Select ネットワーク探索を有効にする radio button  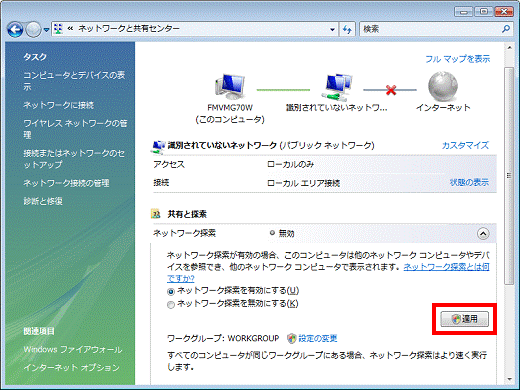coord(171,292)
